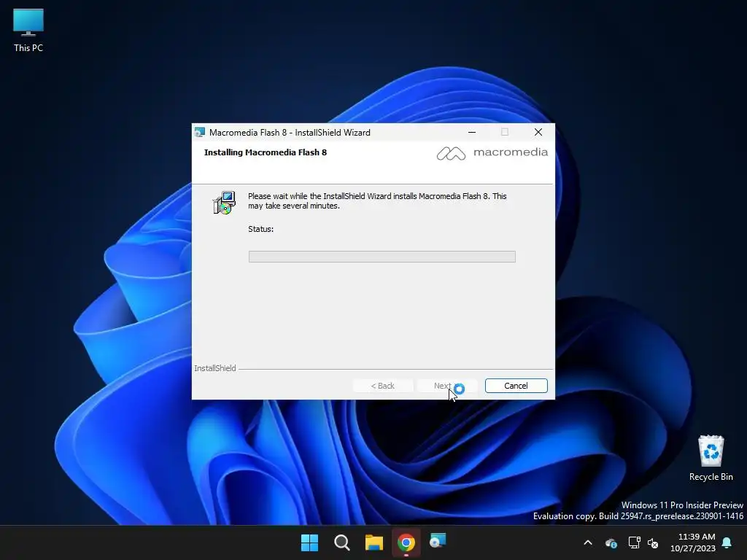The height and width of the screenshot is (560, 747).
Task: Select the InstallShield installer taskbar icon
Action: click(x=438, y=542)
